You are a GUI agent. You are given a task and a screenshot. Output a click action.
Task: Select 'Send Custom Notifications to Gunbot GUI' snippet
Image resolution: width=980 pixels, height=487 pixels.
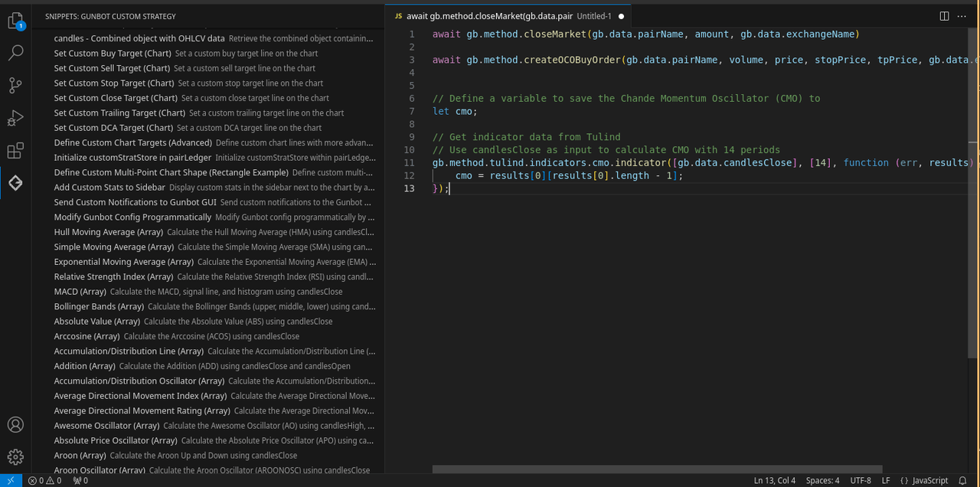tap(208, 202)
